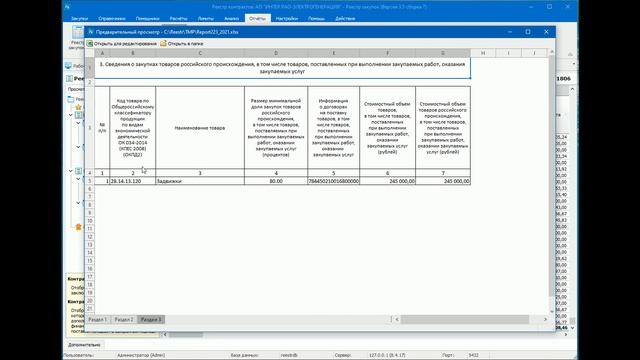
Task: Close the preview window
Action: 546,32
